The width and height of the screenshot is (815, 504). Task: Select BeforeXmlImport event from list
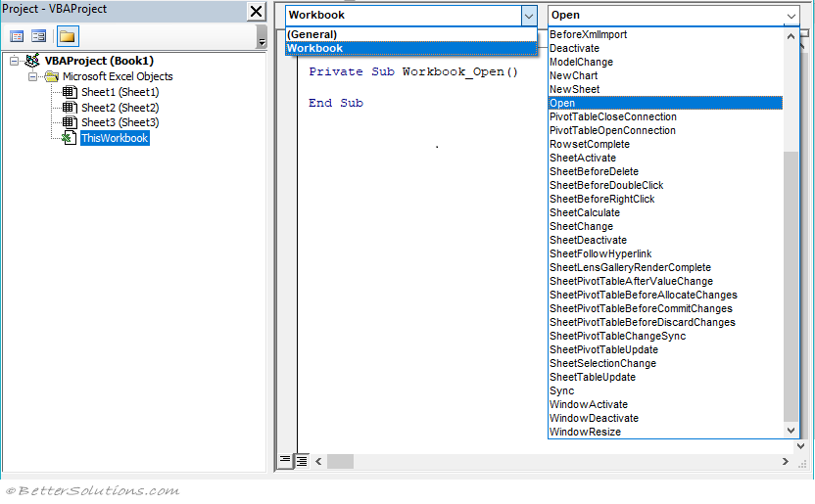tap(665, 35)
